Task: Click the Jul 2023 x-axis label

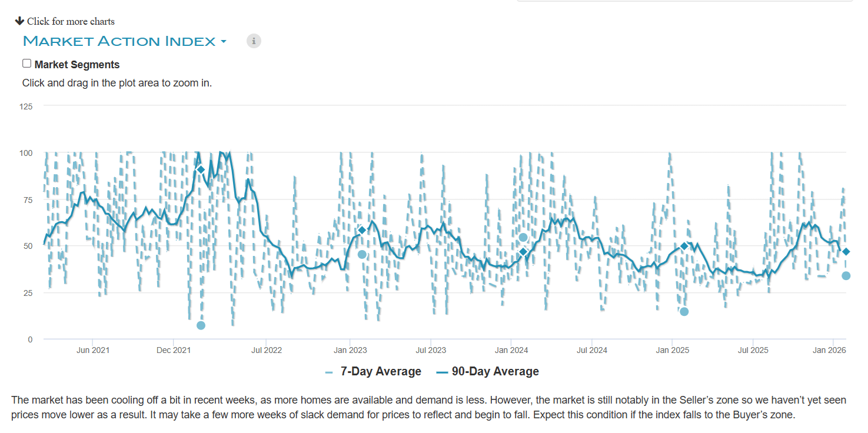Action: point(431,351)
